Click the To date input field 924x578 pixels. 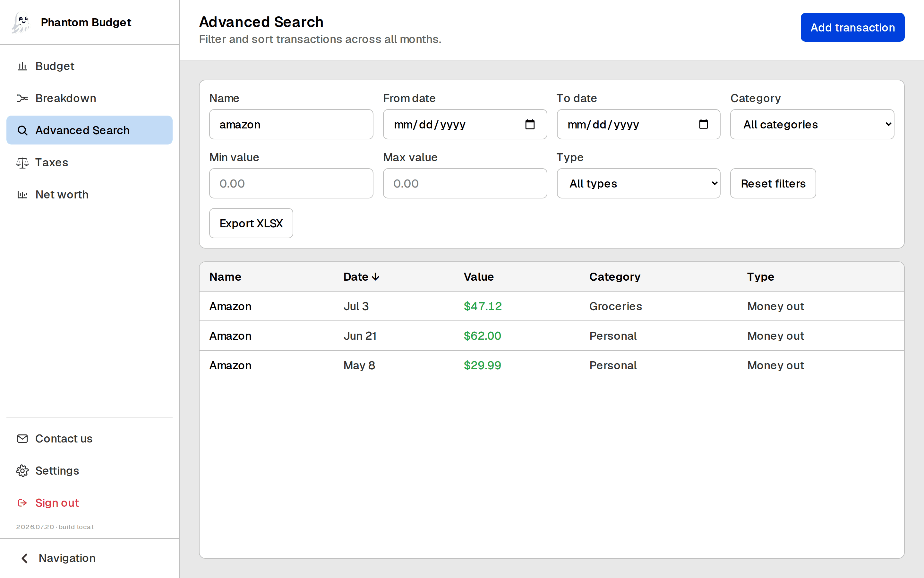coord(638,124)
